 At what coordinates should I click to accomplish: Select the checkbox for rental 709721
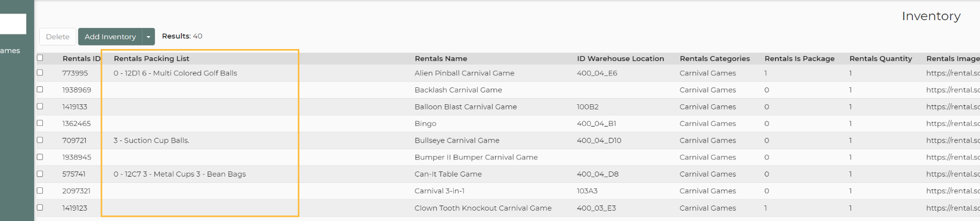tap(40, 140)
